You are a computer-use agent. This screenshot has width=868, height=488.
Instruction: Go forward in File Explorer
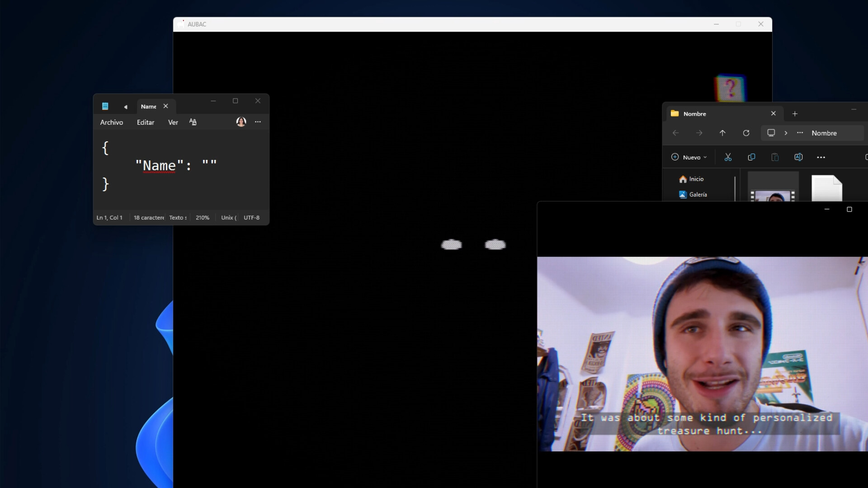point(699,133)
